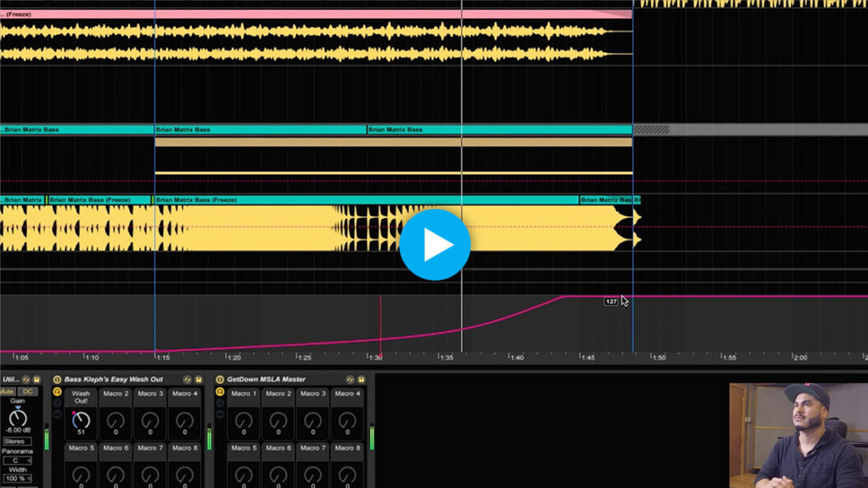The image size is (868, 488).
Task: Click Macro 7 knob in GetDown MSLA Master
Action: [x=312, y=475]
